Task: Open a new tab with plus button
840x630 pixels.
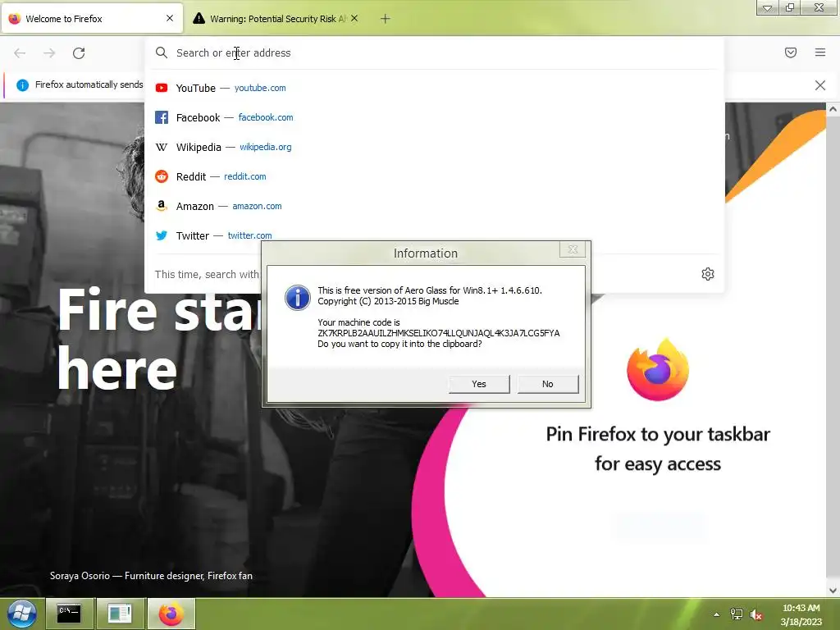Action: 386,19
